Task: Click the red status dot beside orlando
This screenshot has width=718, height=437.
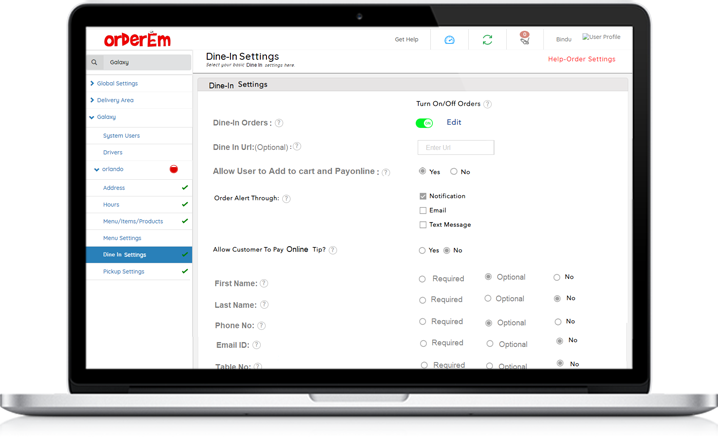Action: pyautogui.click(x=174, y=169)
